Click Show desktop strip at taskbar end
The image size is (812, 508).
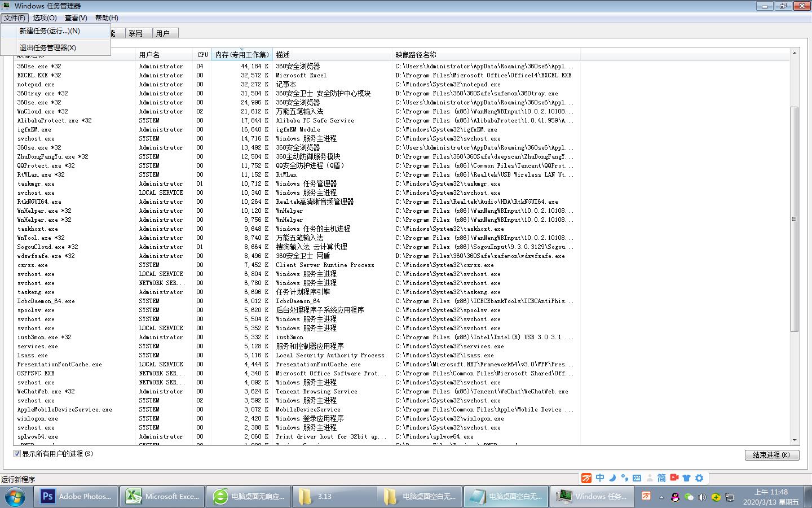tap(808, 497)
